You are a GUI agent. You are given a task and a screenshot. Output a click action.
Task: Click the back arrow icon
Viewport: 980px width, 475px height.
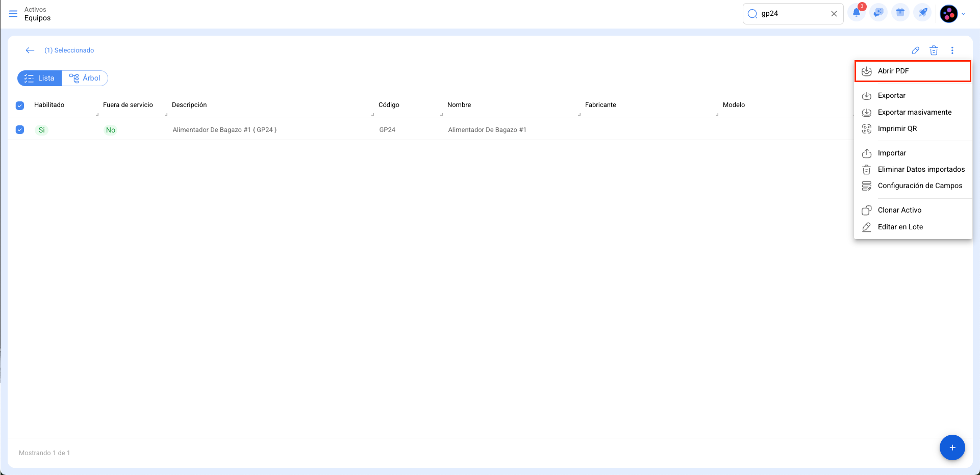point(30,50)
